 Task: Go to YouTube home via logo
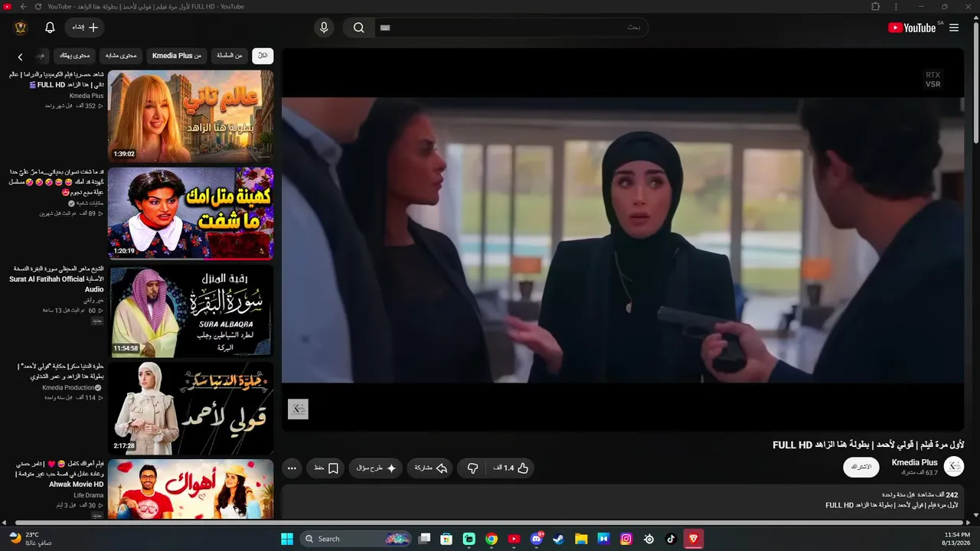pyautogui.click(x=912, y=28)
